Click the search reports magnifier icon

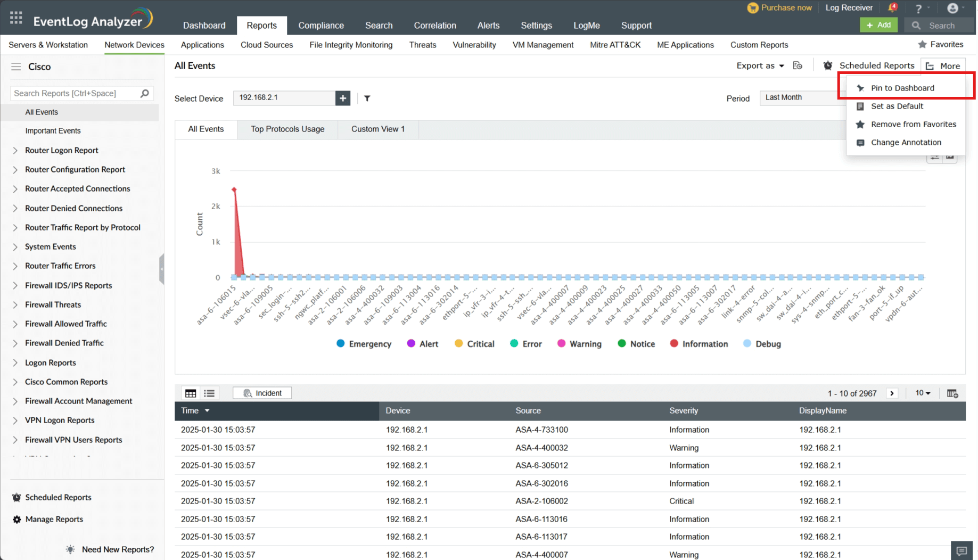click(145, 93)
